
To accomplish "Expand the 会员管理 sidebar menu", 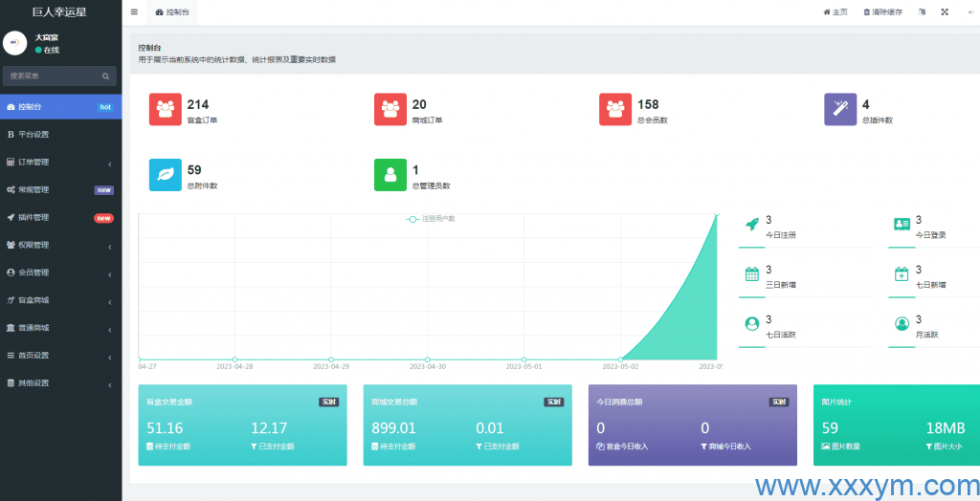I will 60,272.
